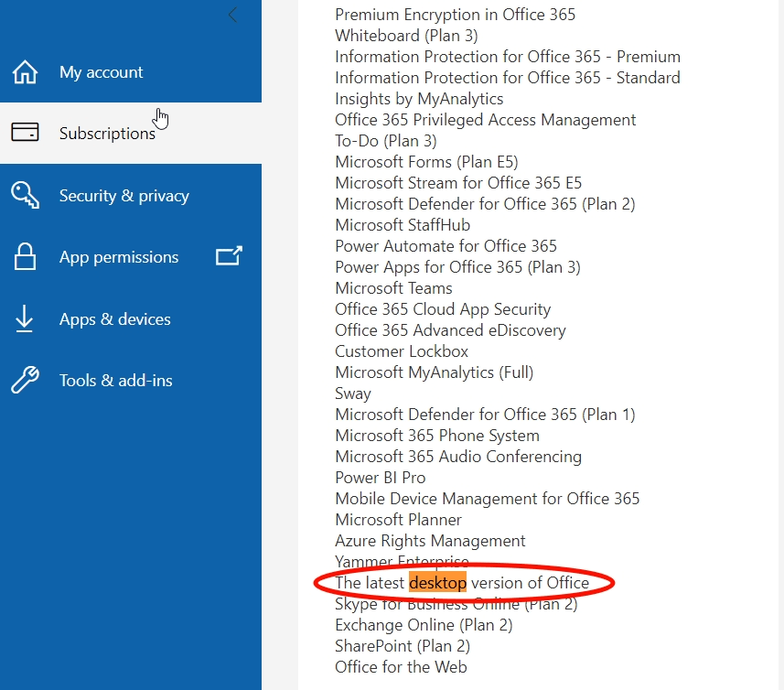Click the highlighted word 'desktop'
The image size is (784, 690).
(437, 583)
